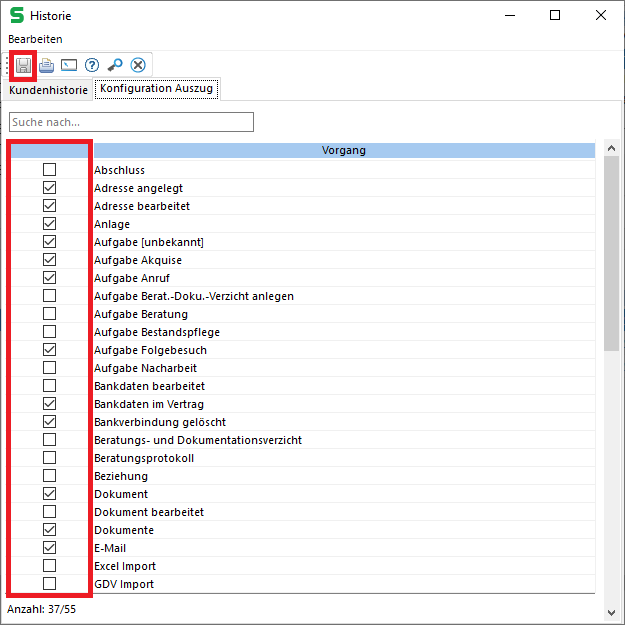Open the Bearbeiten menu

(35, 39)
